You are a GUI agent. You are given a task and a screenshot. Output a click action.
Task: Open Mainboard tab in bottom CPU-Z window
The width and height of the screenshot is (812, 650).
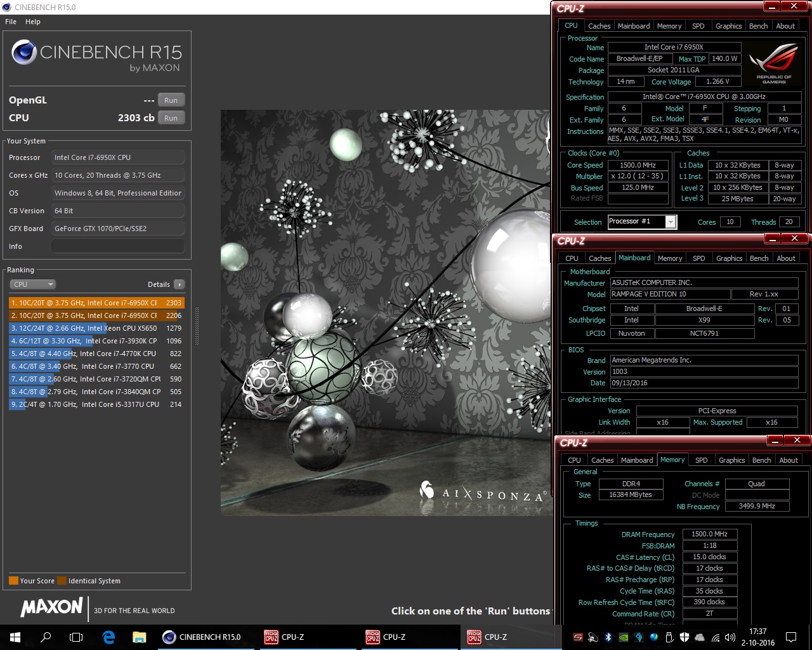coord(637,460)
